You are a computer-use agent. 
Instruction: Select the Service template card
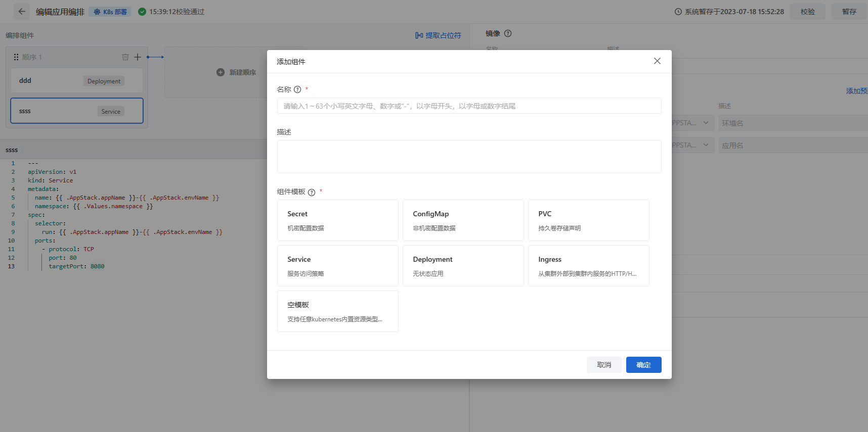tap(338, 266)
